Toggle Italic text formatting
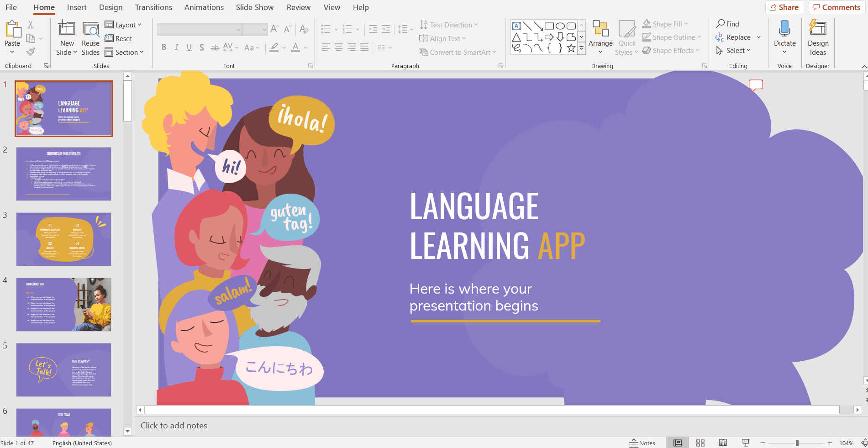This screenshot has height=448, width=868. click(x=177, y=47)
